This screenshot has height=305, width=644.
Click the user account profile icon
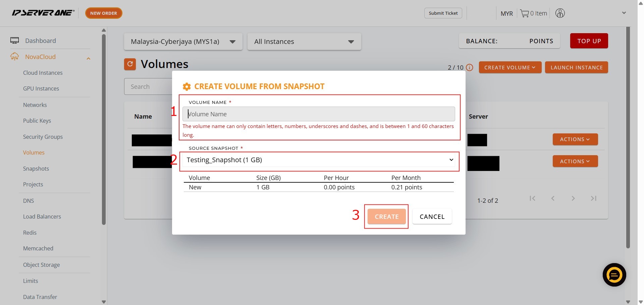click(560, 13)
